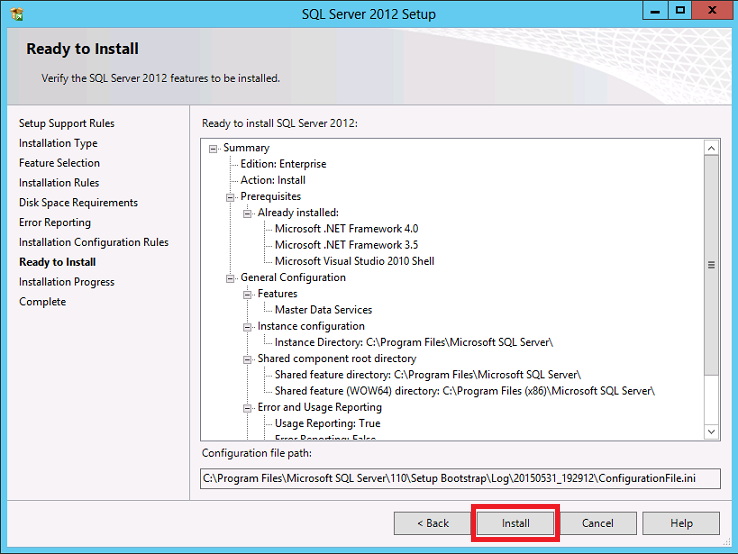The height and width of the screenshot is (554, 738).
Task: Go back with the < Back button
Action: 433,523
